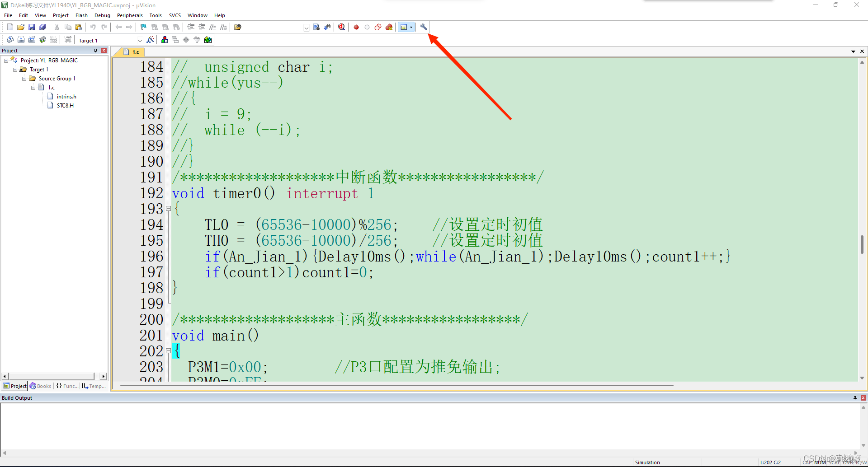Collapse the Source Group 1 node
Viewport: 868px width, 467px height.
[x=24, y=79]
